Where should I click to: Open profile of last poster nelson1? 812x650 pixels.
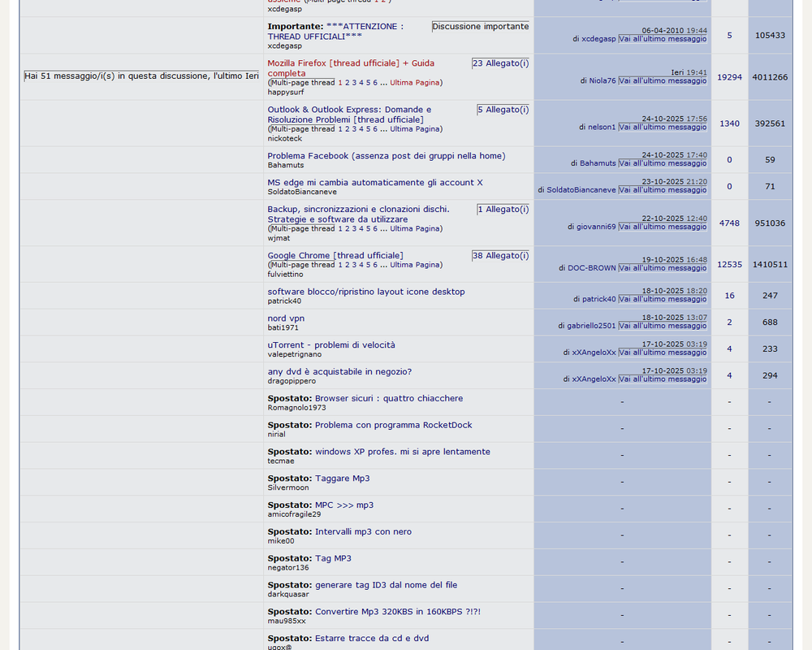coord(602,127)
